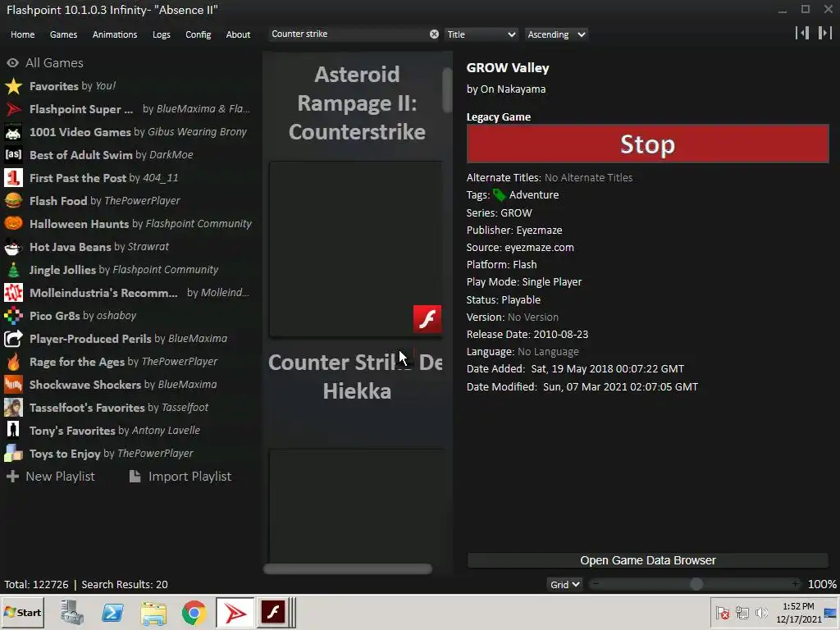Click the Flash logo on Asteroid Rampage thumbnail
Viewport: 840px width, 630px height.
pos(427,319)
